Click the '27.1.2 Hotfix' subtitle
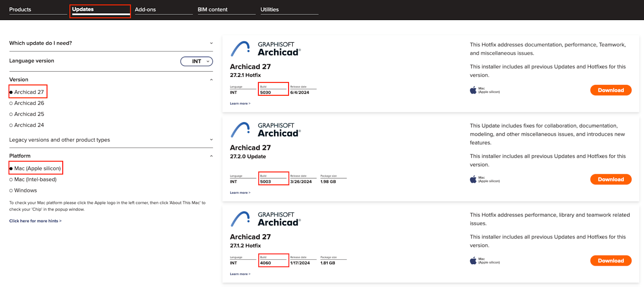This screenshot has height=287, width=644. 245,246
